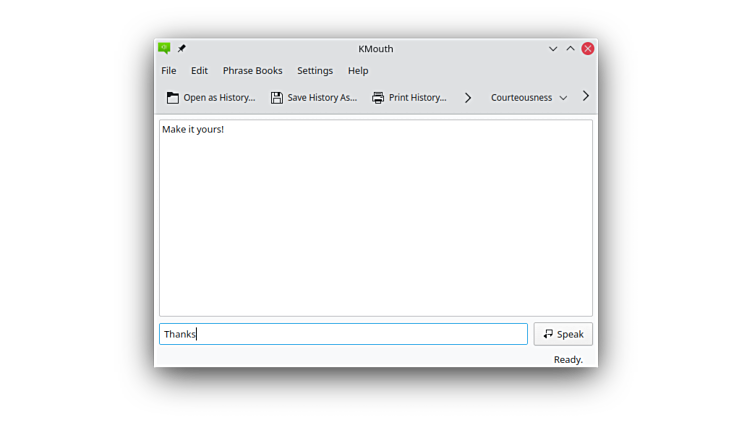Screen dimensions: 752x423
Task: Click the text field containing "Thanks"
Action: (x=343, y=334)
